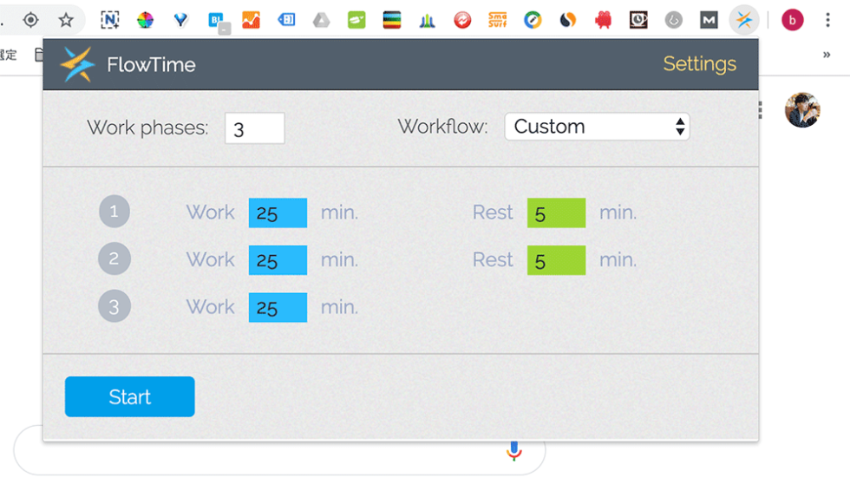Screen dimensions: 850x504
Task: Select phase 1 Rest minutes field
Action: (x=556, y=213)
